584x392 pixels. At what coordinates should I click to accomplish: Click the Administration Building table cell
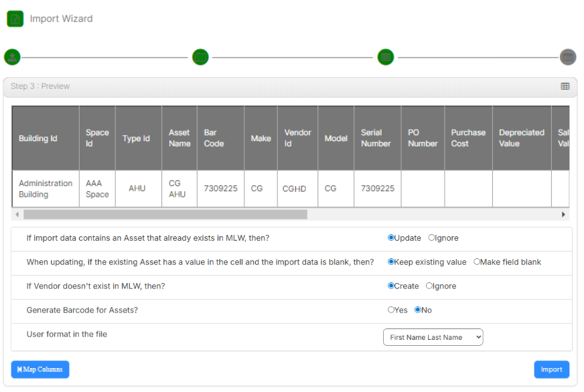pyautogui.click(x=45, y=189)
